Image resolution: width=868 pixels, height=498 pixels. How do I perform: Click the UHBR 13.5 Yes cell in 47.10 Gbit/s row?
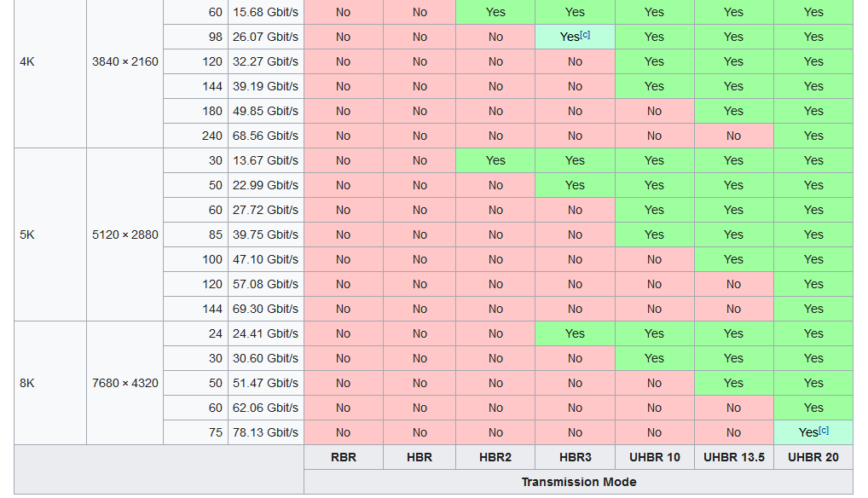[734, 259]
